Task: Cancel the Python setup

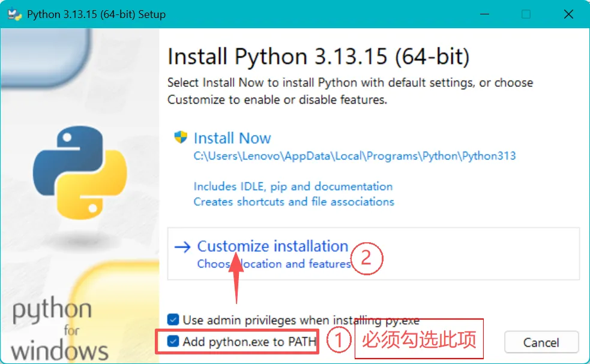Action: pos(541,342)
